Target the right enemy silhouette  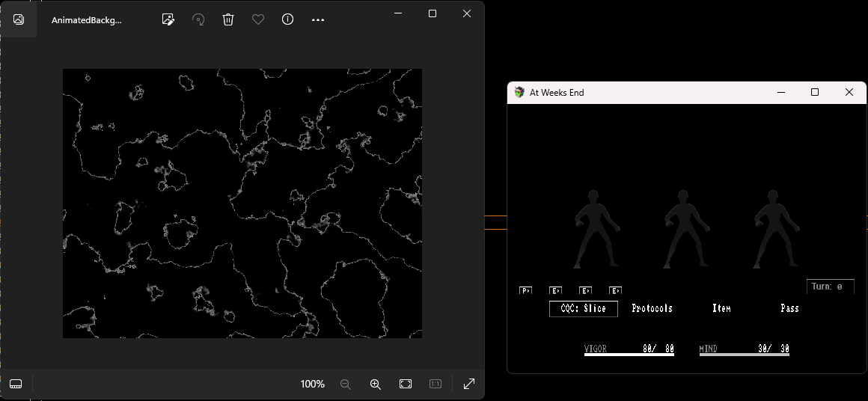[x=775, y=230]
